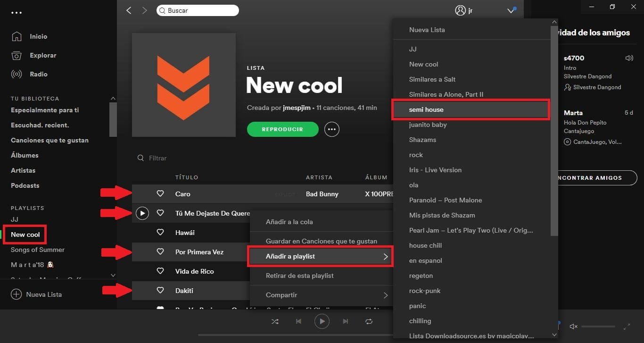The width and height of the screenshot is (644, 343).
Task: Click playlist submenu scroll down arrow
Action: click(x=554, y=335)
